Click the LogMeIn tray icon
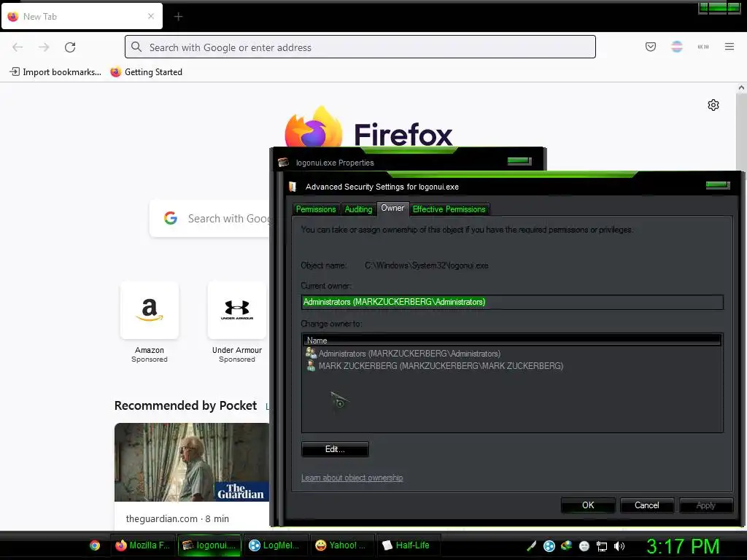747x560 pixels. pos(549,545)
